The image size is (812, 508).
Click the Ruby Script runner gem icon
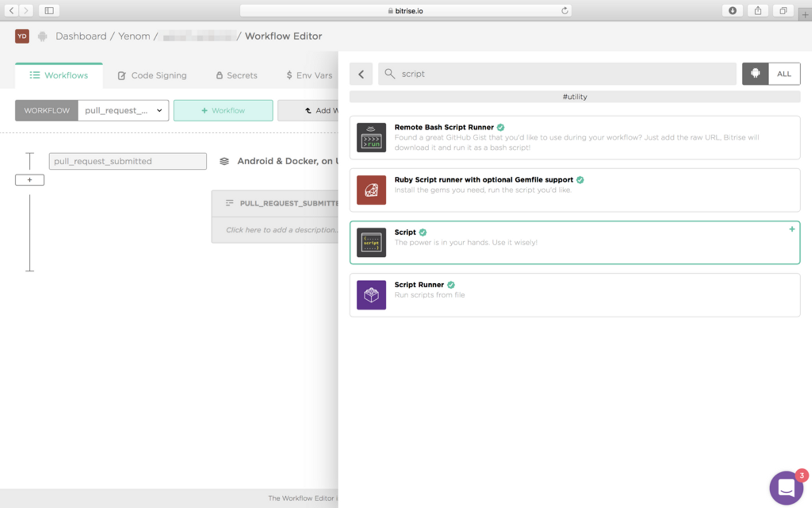click(x=371, y=190)
